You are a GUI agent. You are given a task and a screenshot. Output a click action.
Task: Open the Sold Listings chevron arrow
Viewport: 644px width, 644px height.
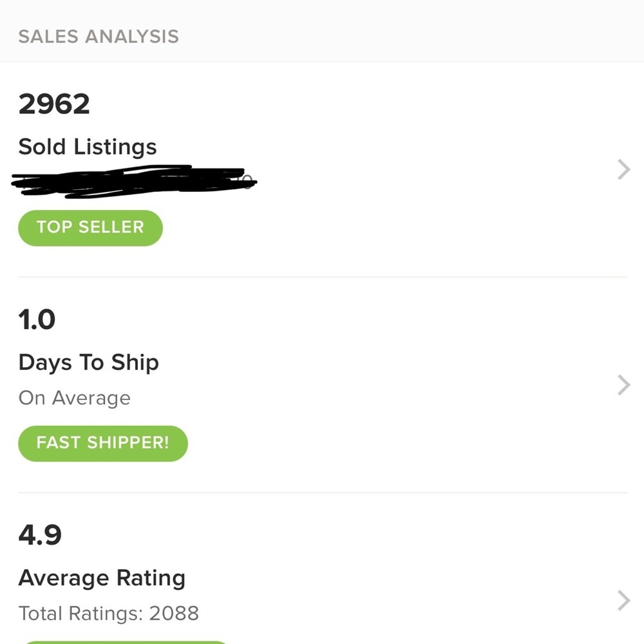click(x=623, y=170)
